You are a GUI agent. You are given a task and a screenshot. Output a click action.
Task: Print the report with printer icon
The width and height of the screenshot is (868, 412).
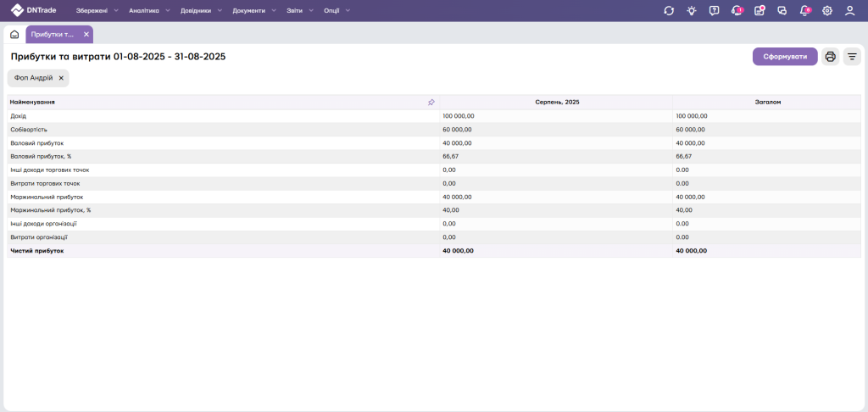click(x=831, y=57)
